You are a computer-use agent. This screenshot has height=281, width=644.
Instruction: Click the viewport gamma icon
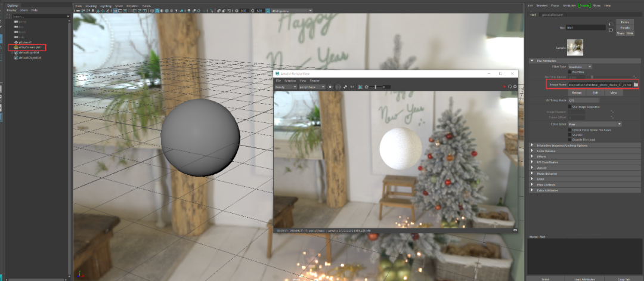point(252,10)
